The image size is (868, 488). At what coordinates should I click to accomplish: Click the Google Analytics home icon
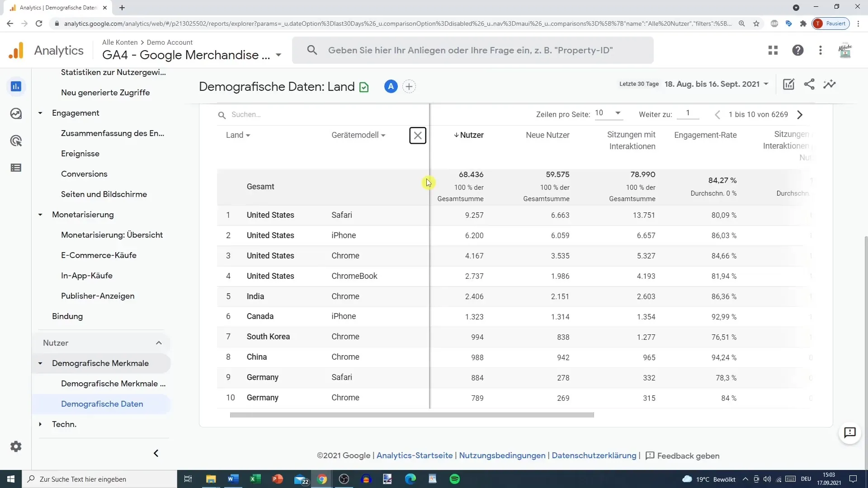16,50
